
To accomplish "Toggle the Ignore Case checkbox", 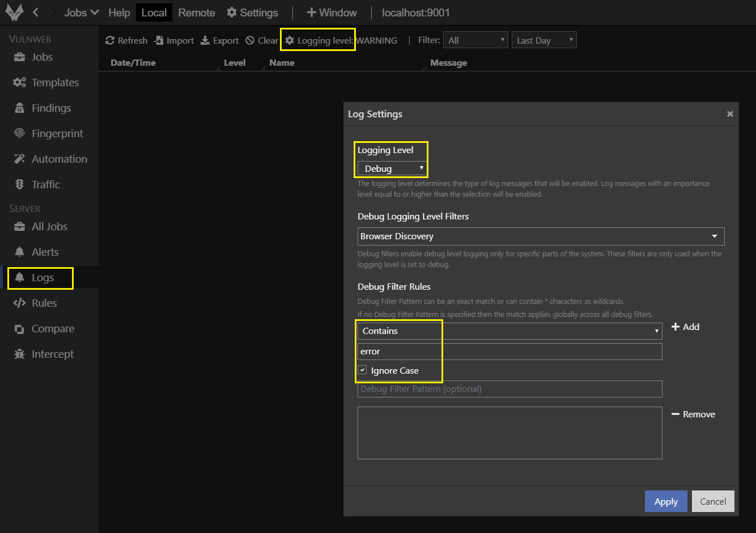I will click(x=363, y=370).
